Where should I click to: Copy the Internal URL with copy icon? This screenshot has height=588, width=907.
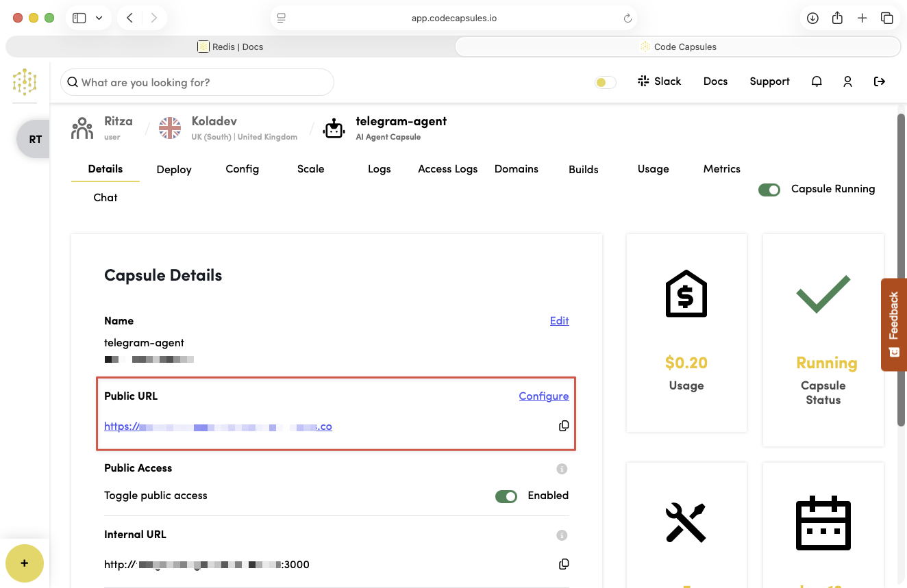563,564
